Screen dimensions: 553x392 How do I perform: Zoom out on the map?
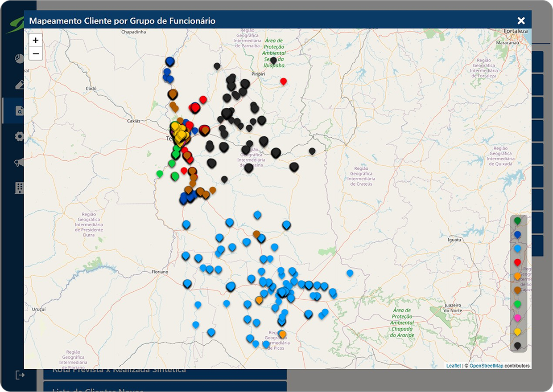pyautogui.click(x=36, y=54)
